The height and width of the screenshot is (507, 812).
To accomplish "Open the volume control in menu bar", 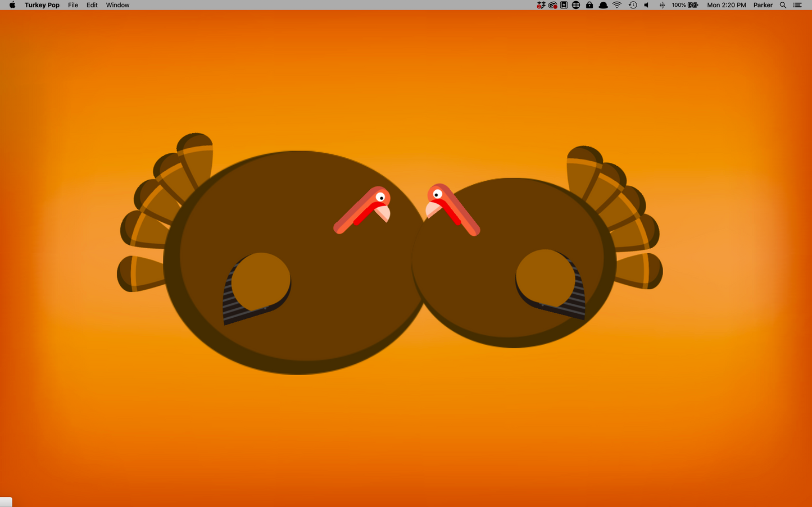I will (647, 5).
